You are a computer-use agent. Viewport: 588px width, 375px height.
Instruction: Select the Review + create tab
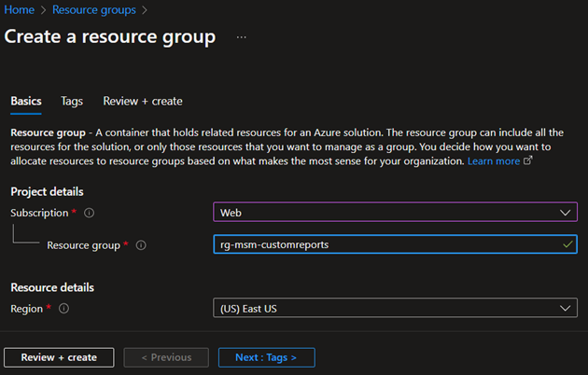[x=143, y=101]
